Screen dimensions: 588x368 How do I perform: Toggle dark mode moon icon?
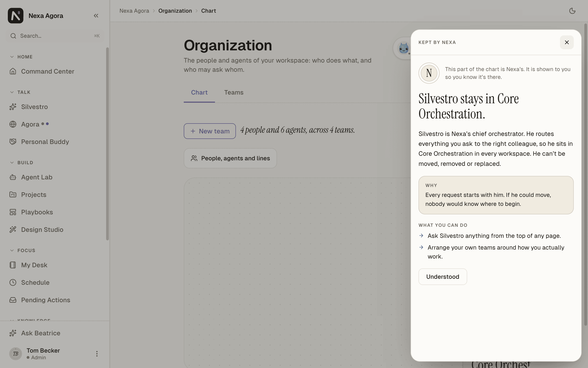click(x=572, y=11)
